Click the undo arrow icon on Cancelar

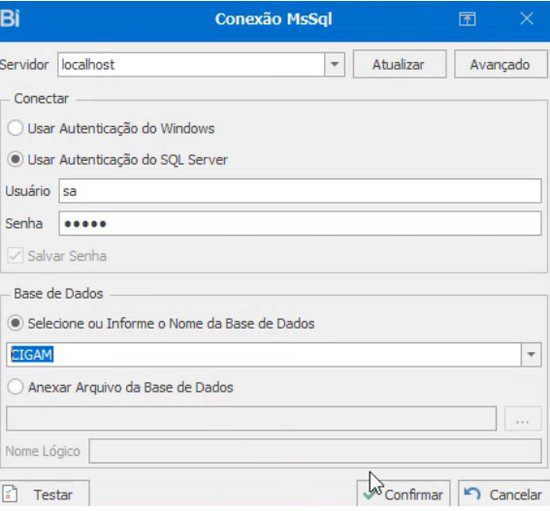[x=472, y=494]
